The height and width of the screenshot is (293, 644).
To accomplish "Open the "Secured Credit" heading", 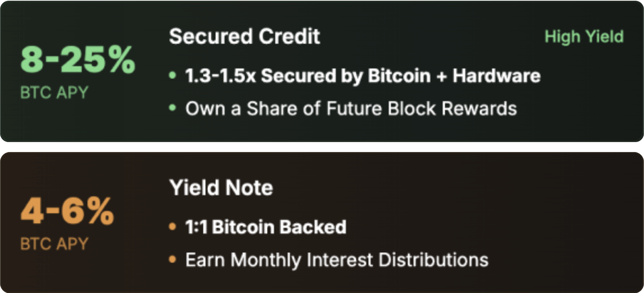I will [244, 37].
